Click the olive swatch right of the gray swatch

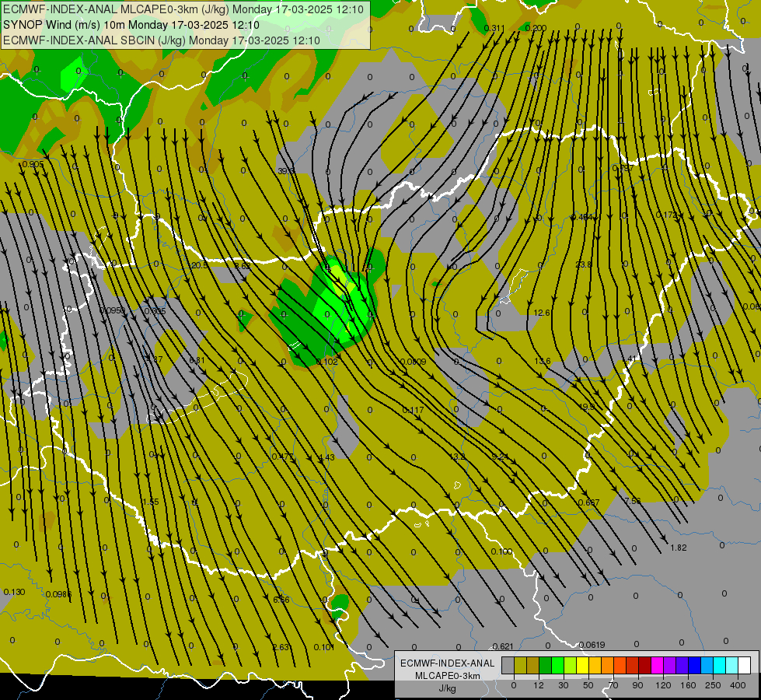(520, 666)
